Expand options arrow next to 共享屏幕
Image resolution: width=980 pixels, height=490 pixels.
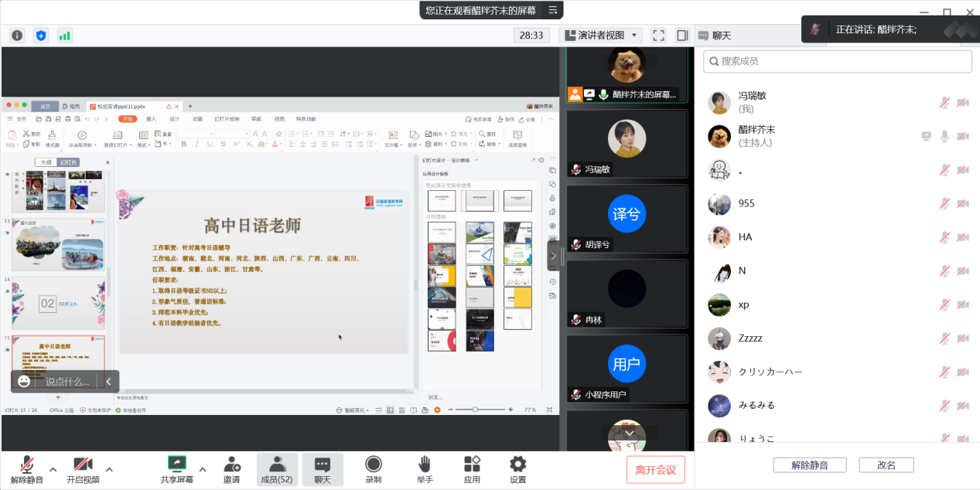[x=203, y=469]
